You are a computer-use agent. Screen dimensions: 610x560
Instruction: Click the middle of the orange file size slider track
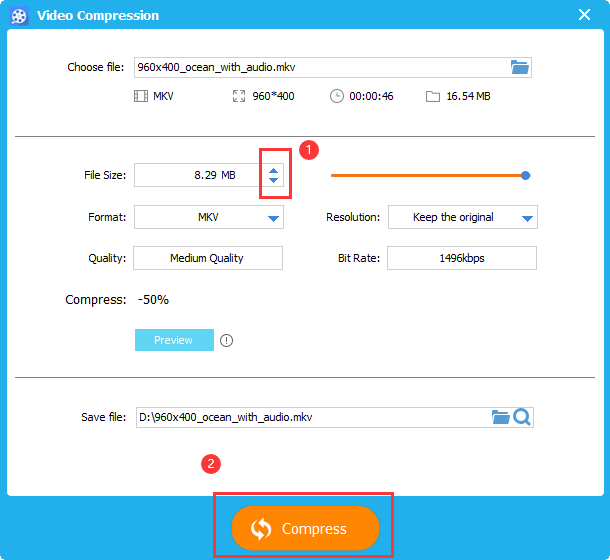427,175
